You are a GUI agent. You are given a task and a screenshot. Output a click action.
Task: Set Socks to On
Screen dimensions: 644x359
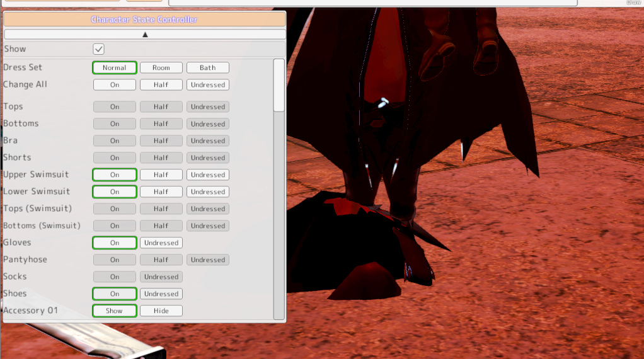[x=115, y=277]
